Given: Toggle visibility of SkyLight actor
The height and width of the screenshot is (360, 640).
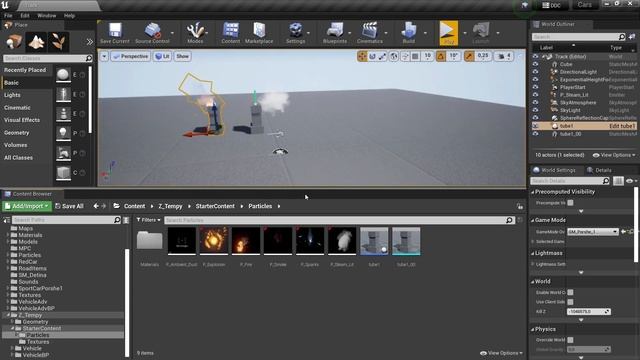Looking at the screenshot, I should [536, 110].
